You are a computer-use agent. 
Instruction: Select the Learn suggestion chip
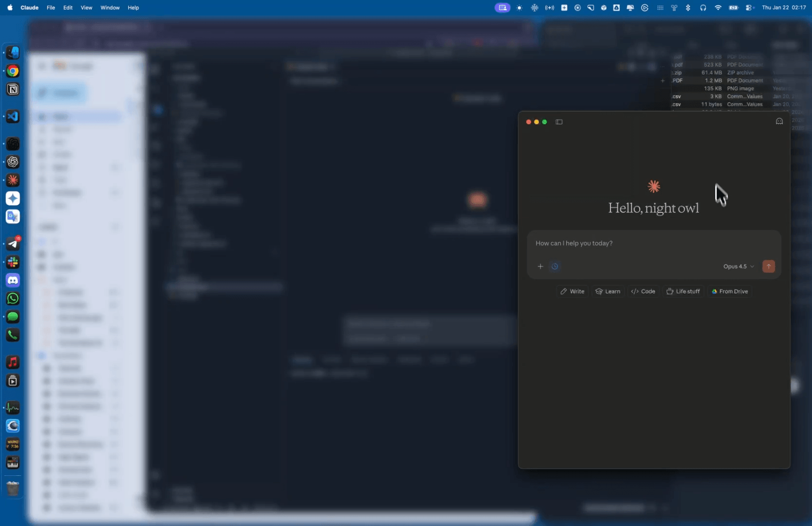[608, 291]
